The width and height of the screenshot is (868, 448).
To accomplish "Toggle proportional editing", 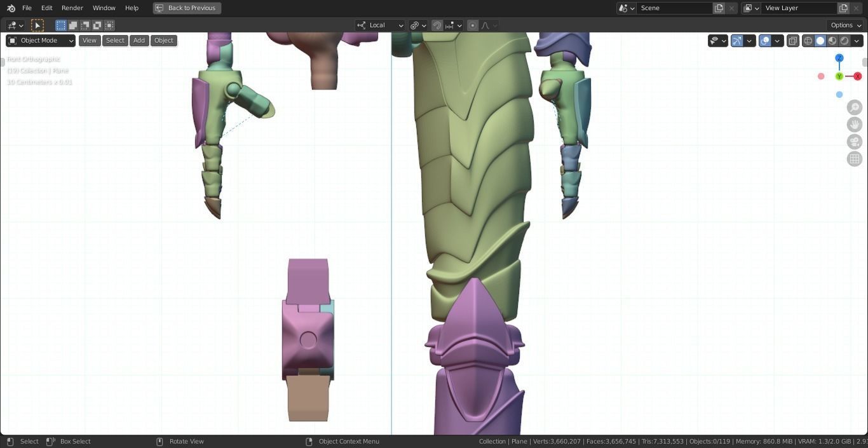I will click(472, 25).
